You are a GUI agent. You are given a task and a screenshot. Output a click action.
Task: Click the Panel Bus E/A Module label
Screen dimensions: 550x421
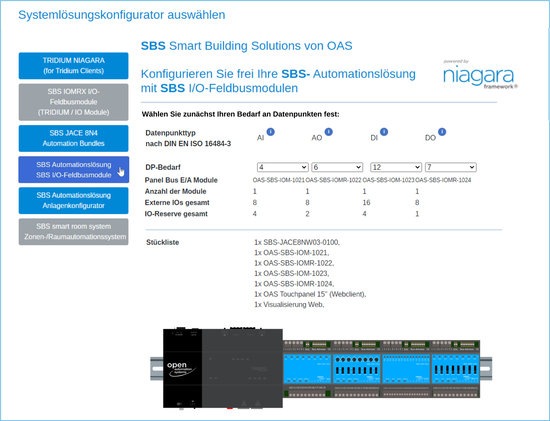click(181, 180)
